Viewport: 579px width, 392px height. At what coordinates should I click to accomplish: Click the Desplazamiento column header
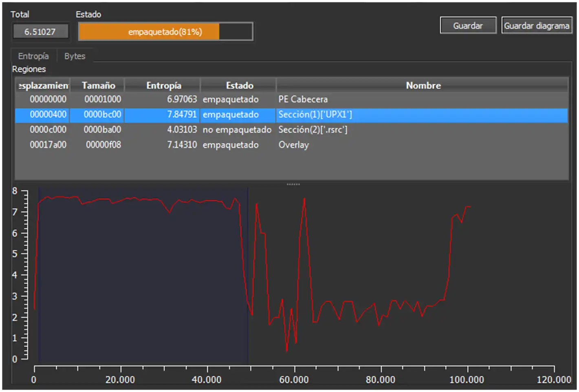pyautogui.click(x=43, y=86)
